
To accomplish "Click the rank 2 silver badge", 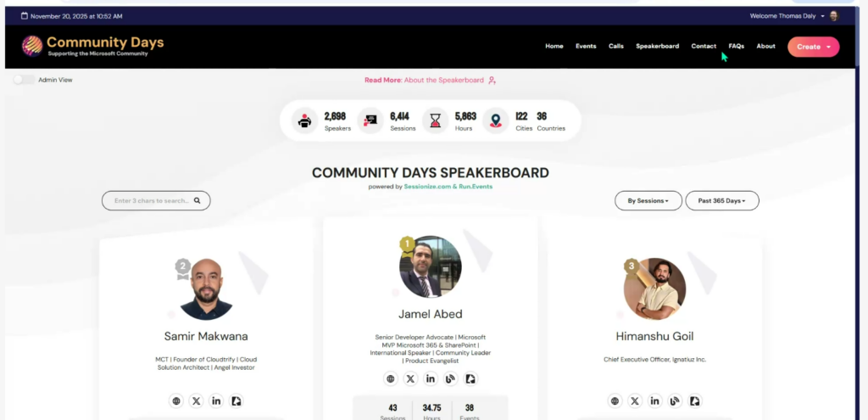I will pos(183,268).
